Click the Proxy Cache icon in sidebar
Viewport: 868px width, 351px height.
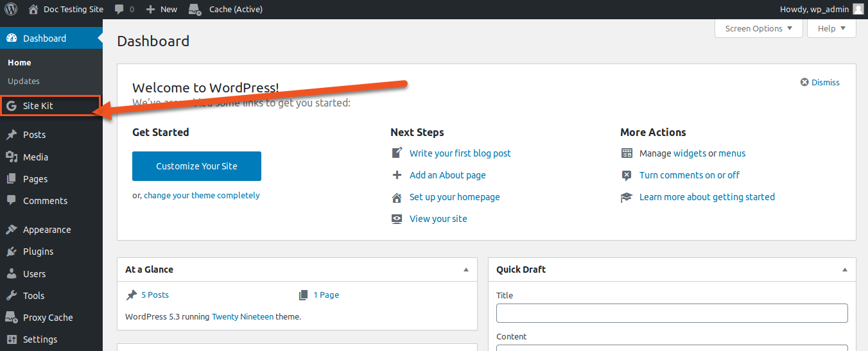point(12,318)
